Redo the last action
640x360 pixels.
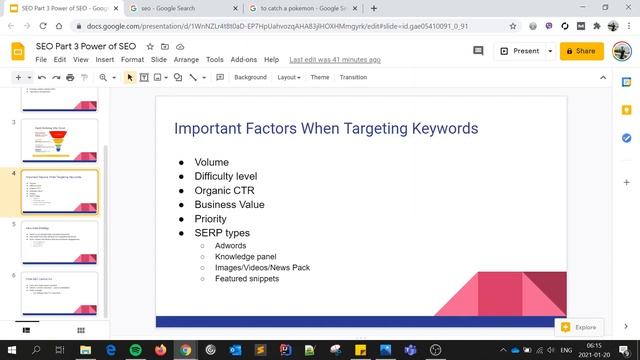56,77
